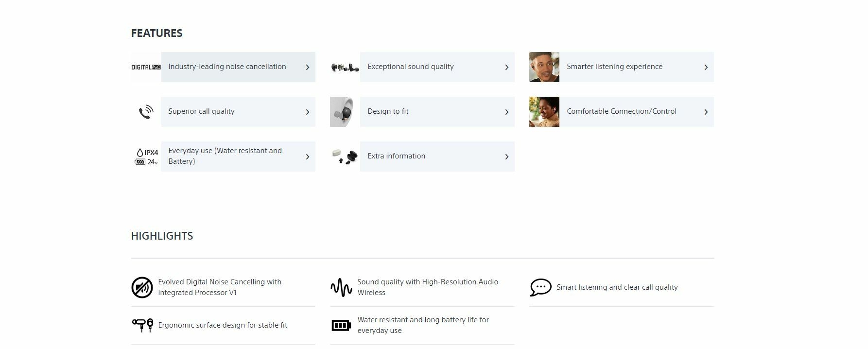Expand Smarter listening experience chevron
Viewport: 868px width, 349px height.
point(706,67)
